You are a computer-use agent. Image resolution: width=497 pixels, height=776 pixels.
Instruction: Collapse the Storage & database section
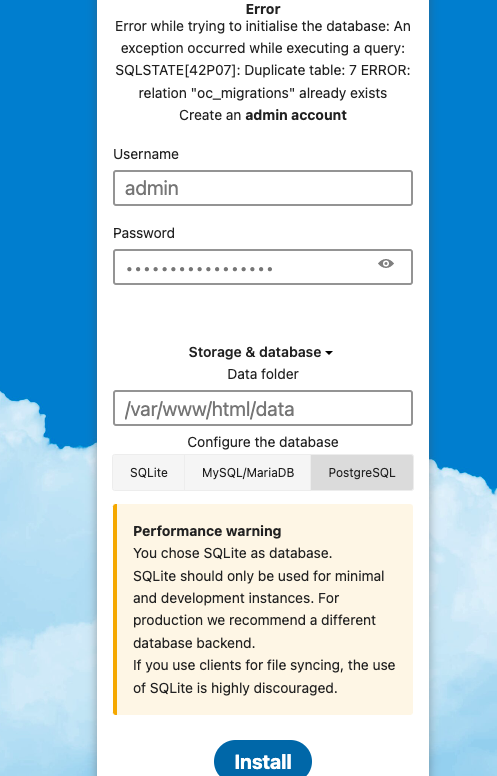pos(261,352)
